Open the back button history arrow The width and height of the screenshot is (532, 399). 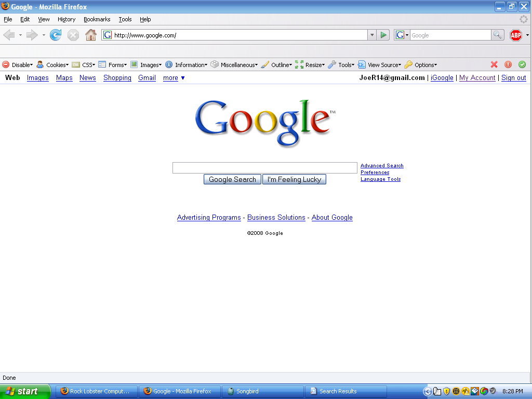tap(20, 35)
